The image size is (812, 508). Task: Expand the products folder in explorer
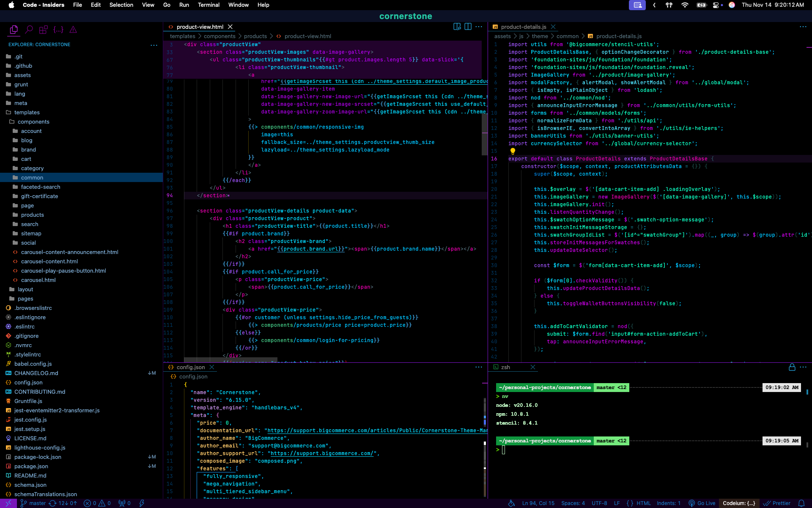pos(32,215)
